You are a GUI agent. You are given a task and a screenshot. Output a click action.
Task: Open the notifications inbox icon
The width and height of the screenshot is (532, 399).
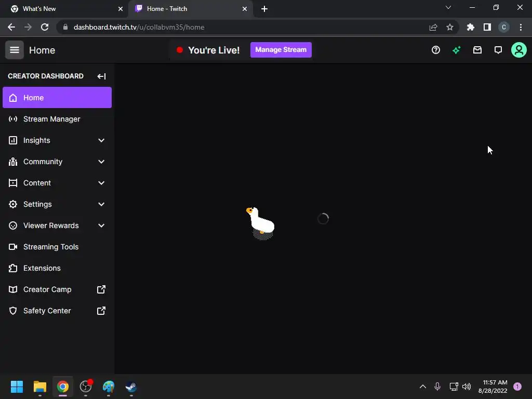coord(477,50)
